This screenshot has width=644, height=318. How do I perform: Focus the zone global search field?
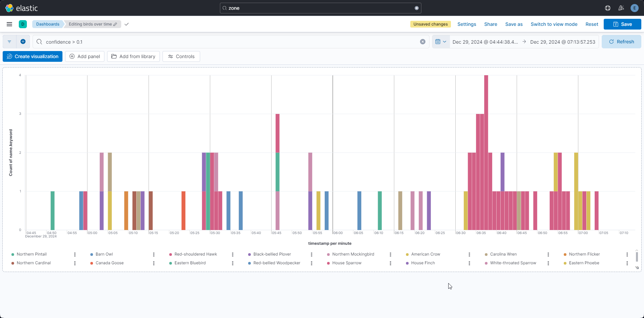(x=320, y=8)
